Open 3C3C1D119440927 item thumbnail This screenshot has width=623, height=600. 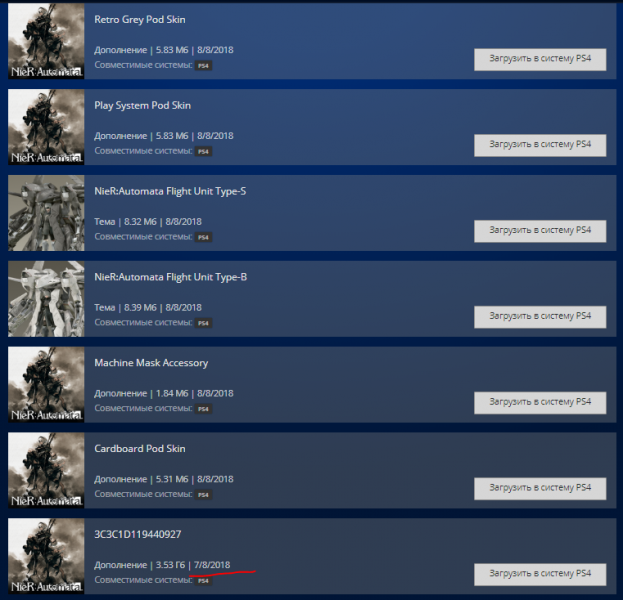[x=46, y=556]
